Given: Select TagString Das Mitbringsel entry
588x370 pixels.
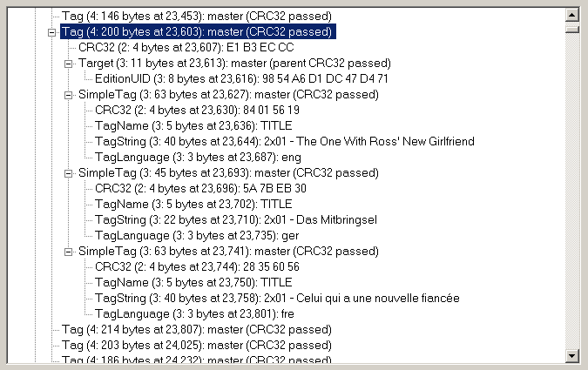Looking at the screenshot, I should click(x=236, y=219).
